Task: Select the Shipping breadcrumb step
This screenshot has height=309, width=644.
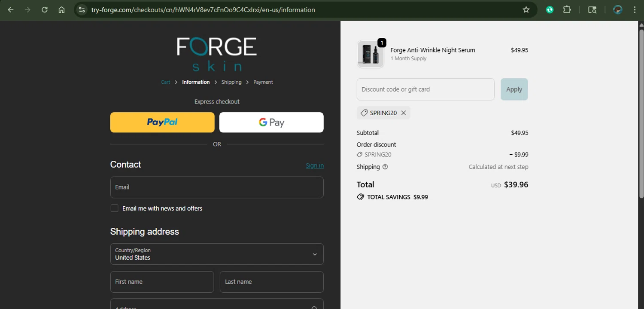Action: (x=231, y=82)
